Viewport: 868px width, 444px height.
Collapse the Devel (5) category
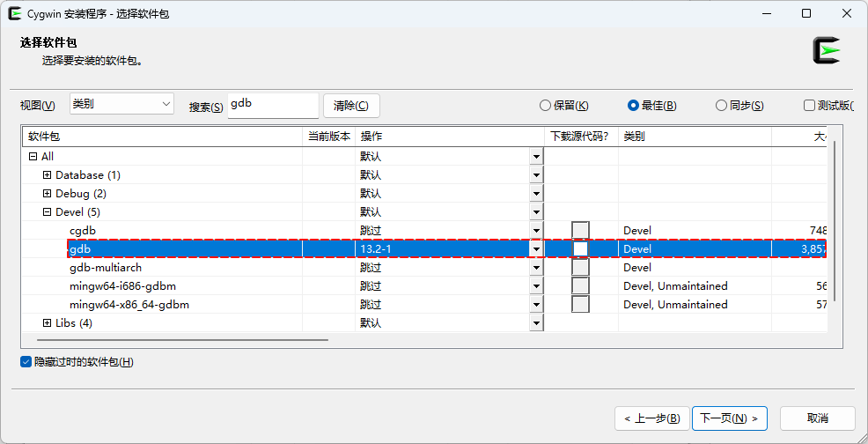(47, 211)
